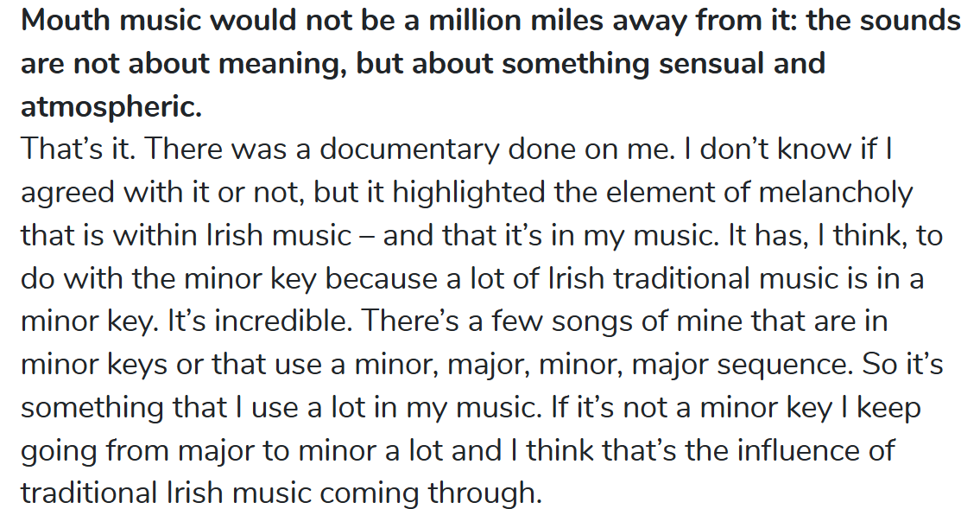Click the phrase 'within Irish music'
Screen dimensions: 980x509
[x=232, y=236]
